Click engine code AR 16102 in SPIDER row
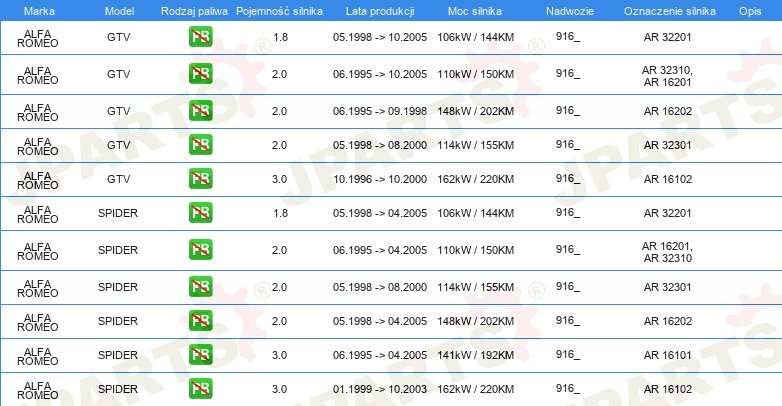The image size is (782, 406). [x=667, y=389]
